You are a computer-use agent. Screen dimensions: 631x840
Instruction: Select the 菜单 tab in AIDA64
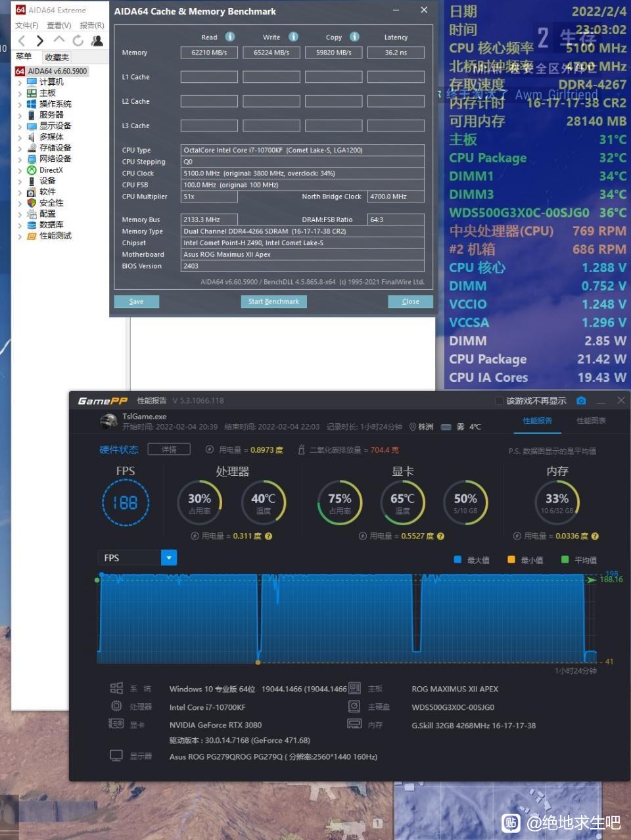[x=24, y=57]
